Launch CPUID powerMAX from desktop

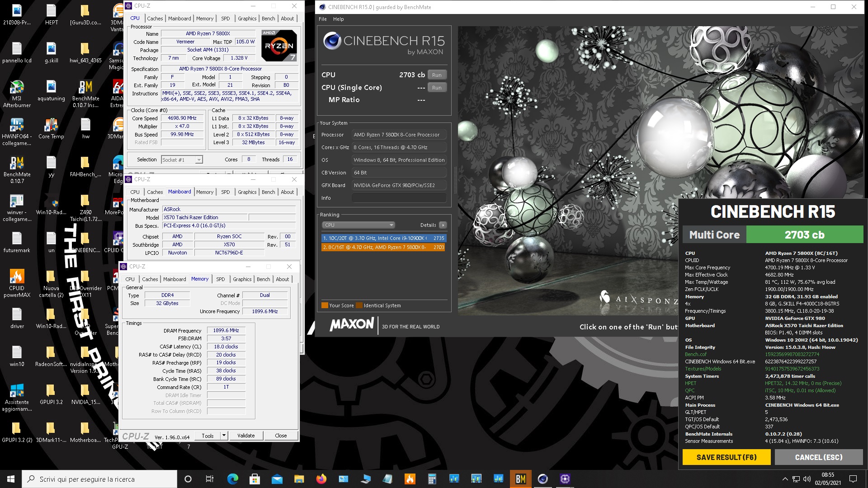(x=17, y=284)
